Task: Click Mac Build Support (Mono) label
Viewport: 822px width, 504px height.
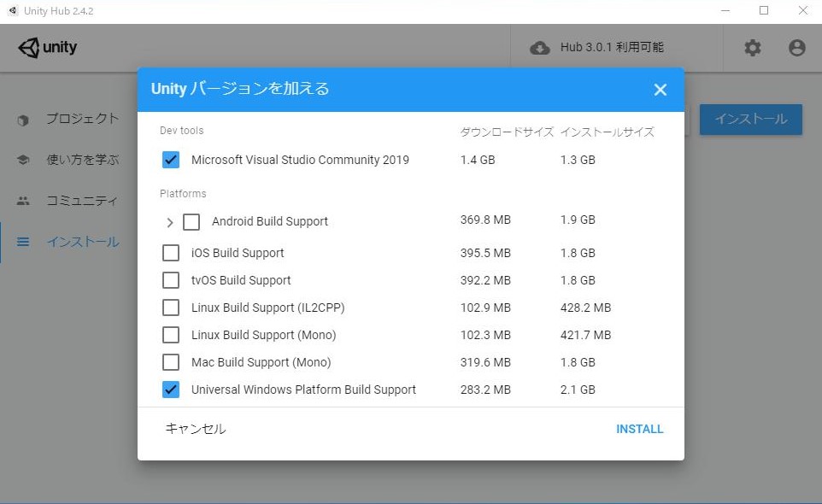Action: (x=261, y=362)
